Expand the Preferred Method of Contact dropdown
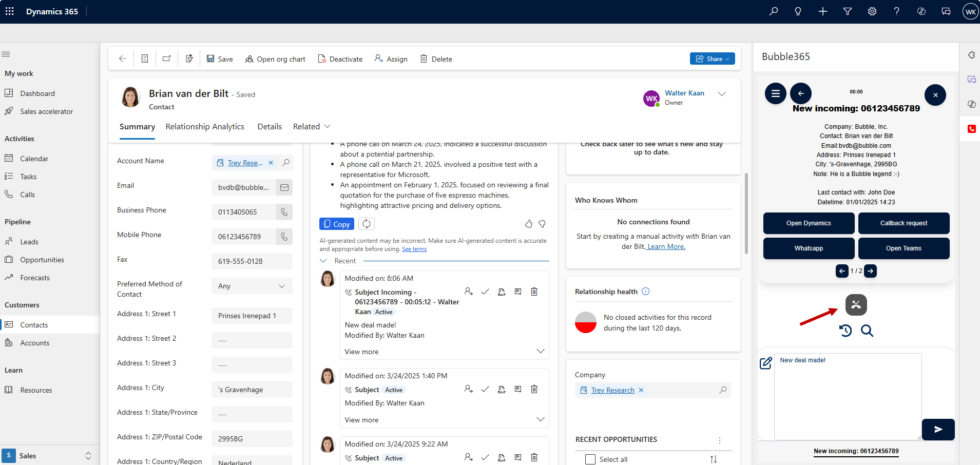Screen dimensions: 980x465 [x=282, y=286]
